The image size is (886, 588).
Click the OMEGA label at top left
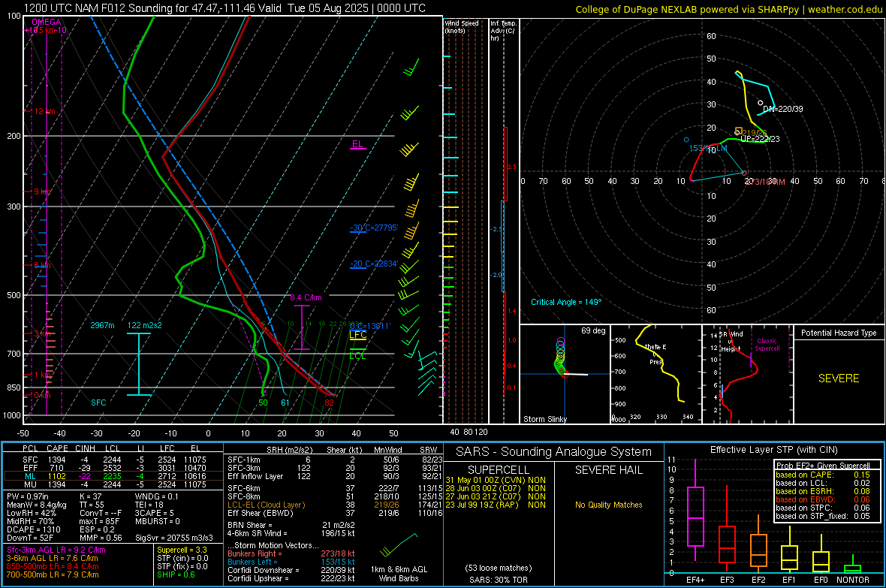coord(47,22)
